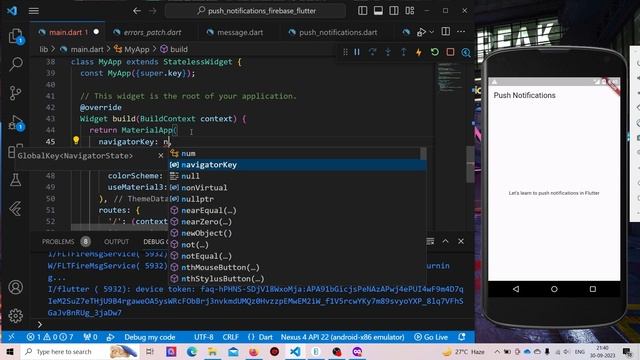Open the Source Control view

point(16,93)
